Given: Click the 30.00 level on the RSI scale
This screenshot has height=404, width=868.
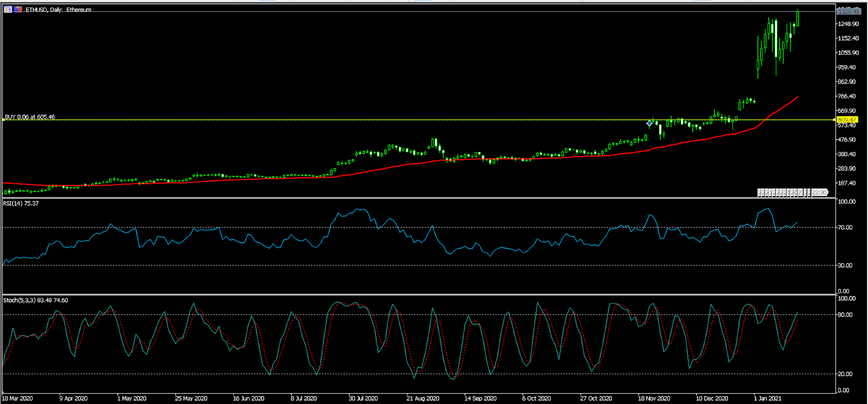Looking at the screenshot, I should [x=845, y=266].
